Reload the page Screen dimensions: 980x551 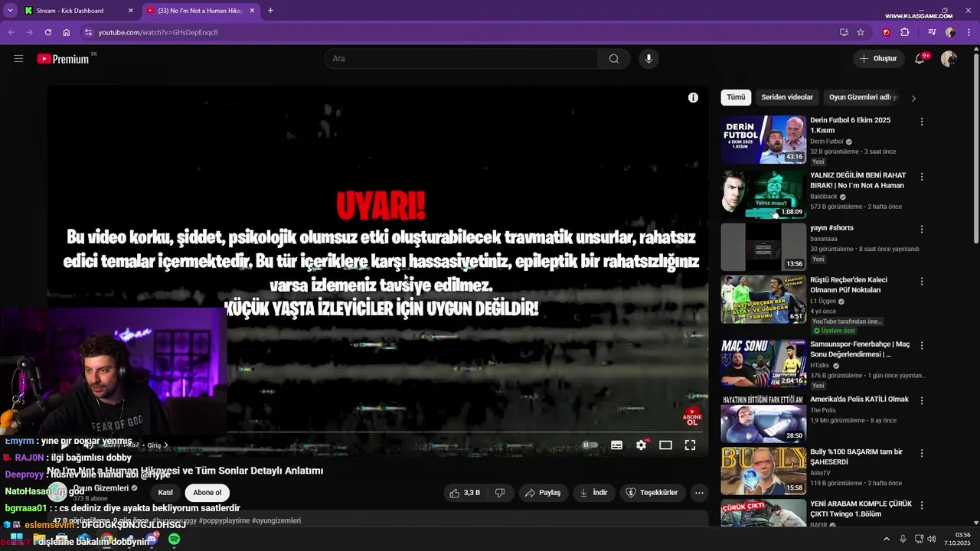point(47,32)
